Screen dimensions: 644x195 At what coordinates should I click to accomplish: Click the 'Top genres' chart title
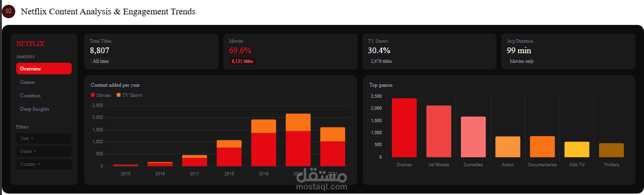(381, 85)
